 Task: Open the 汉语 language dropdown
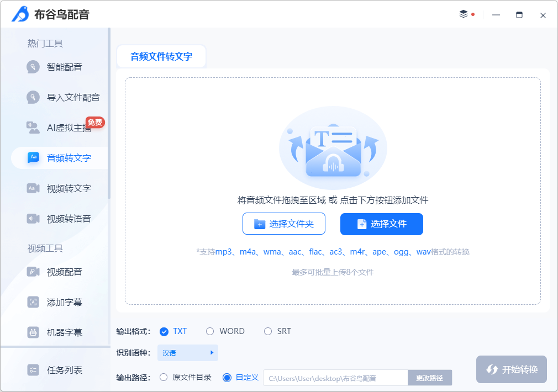click(x=185, y=353)
